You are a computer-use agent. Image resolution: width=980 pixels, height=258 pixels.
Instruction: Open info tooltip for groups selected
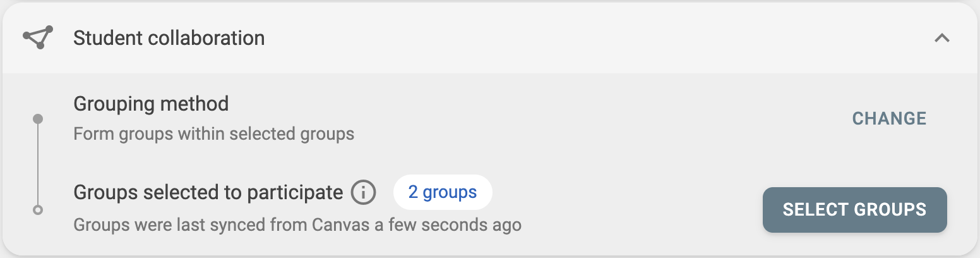tap(364, 192)
